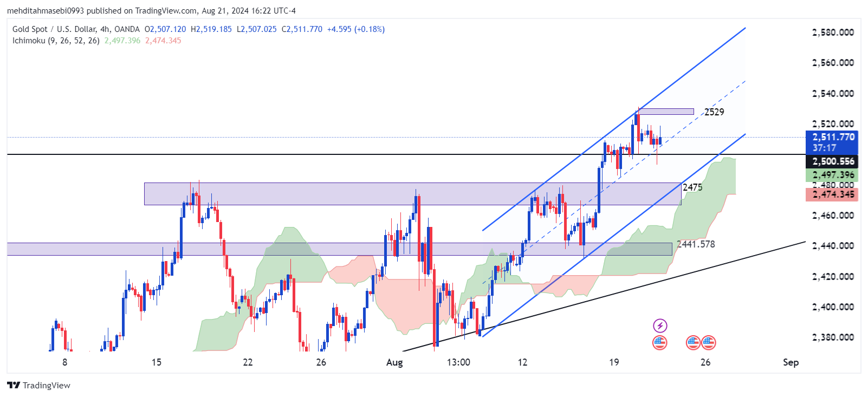Click the 2,560.000 price axis tick
The height and width of the screenshot is (397, 868).
833,63
